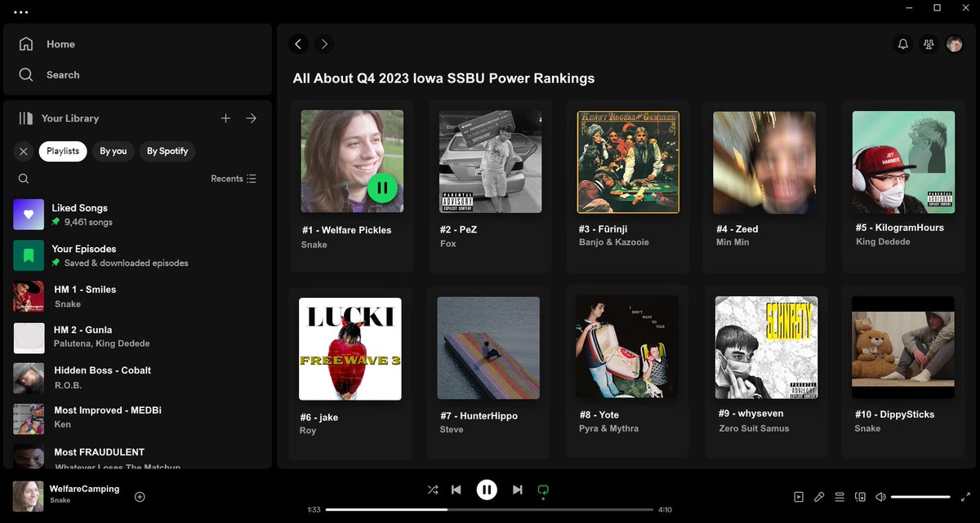Viewport: 980px width, 523px height.
Task: Collapse Your Library panel
Action: pos(59,118)
